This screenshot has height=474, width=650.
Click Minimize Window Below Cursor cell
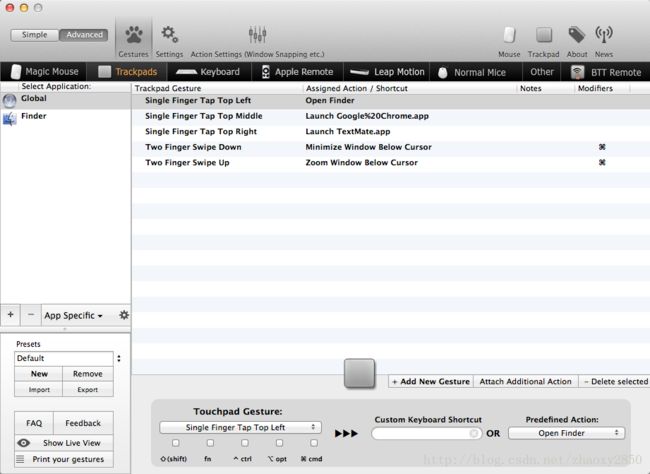368,147
